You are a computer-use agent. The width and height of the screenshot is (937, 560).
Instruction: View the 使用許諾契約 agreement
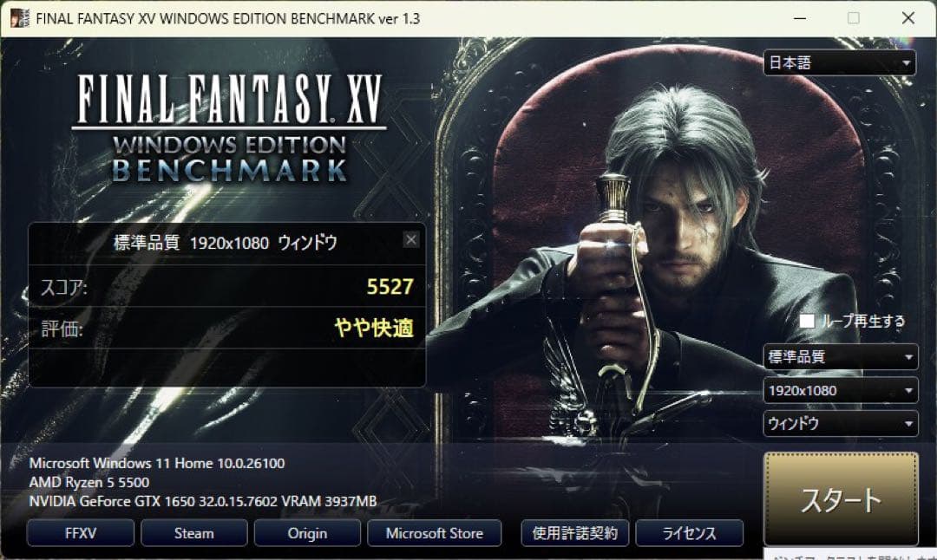coord(575,533)
